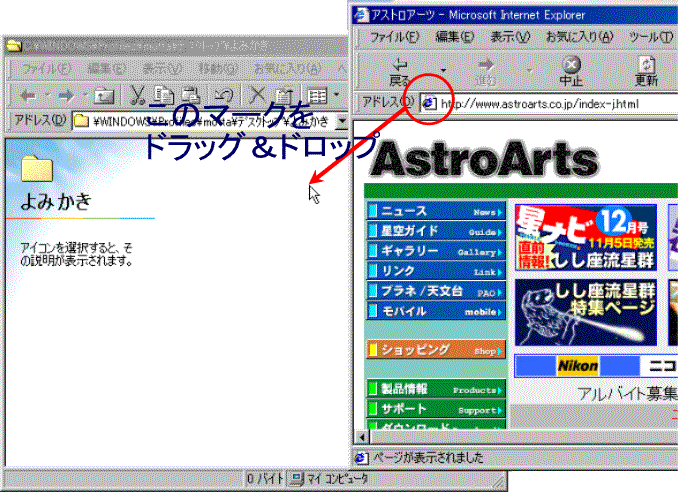This screenshot has height=492, width=678.
Task: Click ページが表示されました status text
Action: tap(429, 458)
